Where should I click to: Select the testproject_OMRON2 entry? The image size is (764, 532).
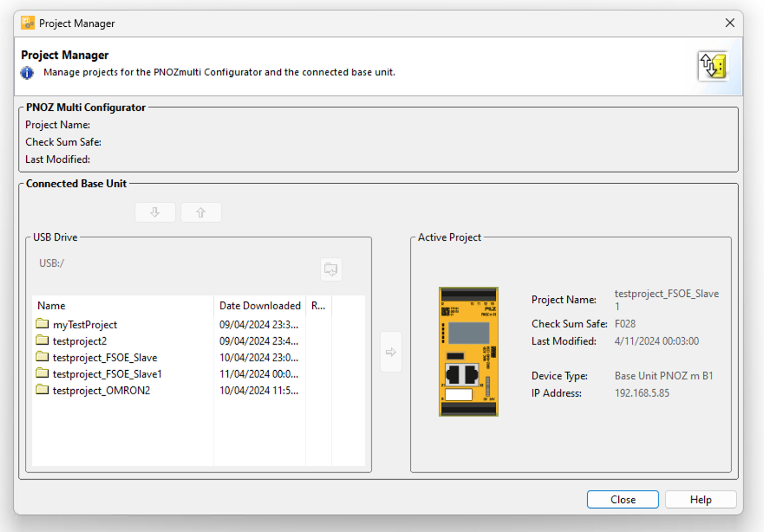pyautogui.click(x=101, y=391)
